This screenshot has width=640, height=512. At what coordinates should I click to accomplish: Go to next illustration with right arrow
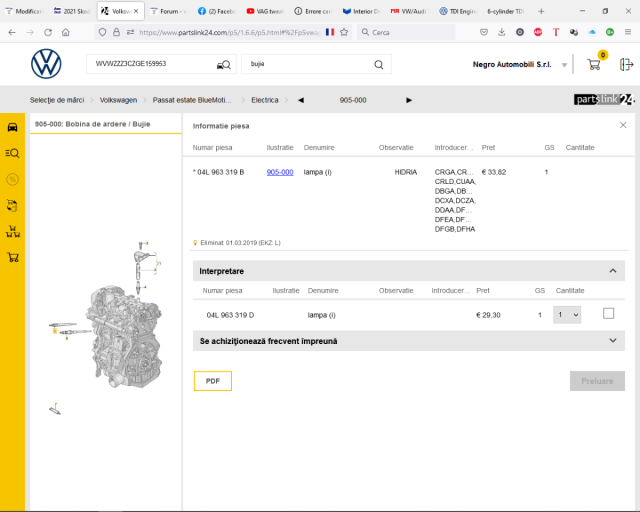[x=409, y=100]
